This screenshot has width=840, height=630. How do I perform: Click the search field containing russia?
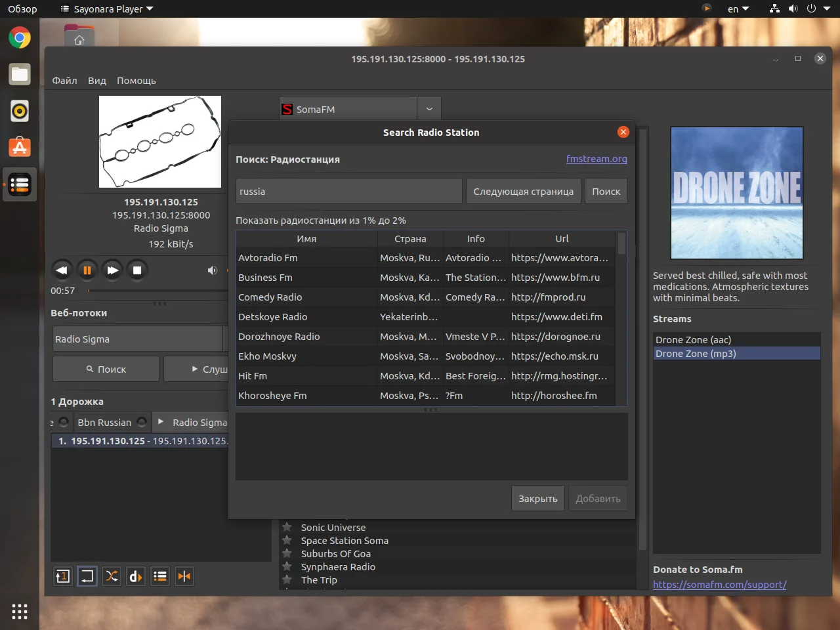(x=349, y=191)
